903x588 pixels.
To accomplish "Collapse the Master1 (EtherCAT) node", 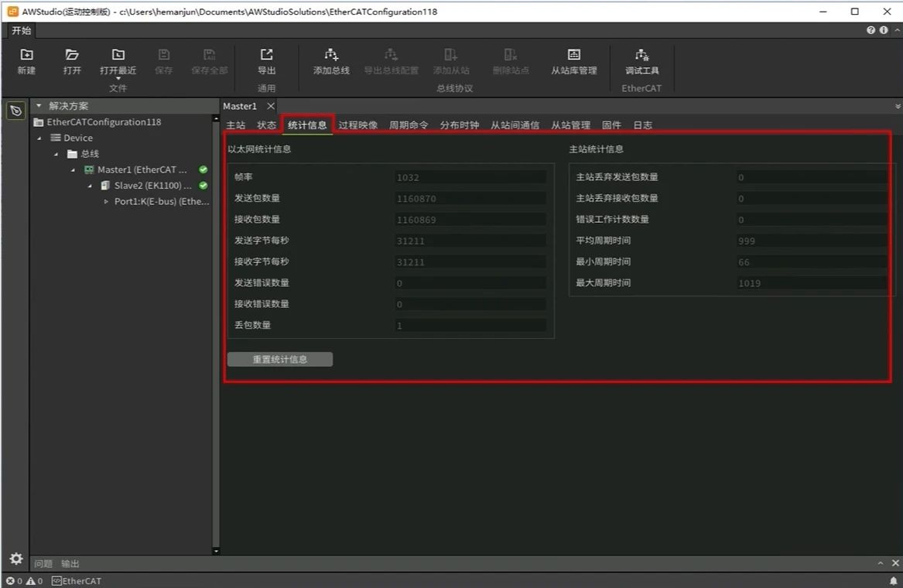I will tap(74, 170).
